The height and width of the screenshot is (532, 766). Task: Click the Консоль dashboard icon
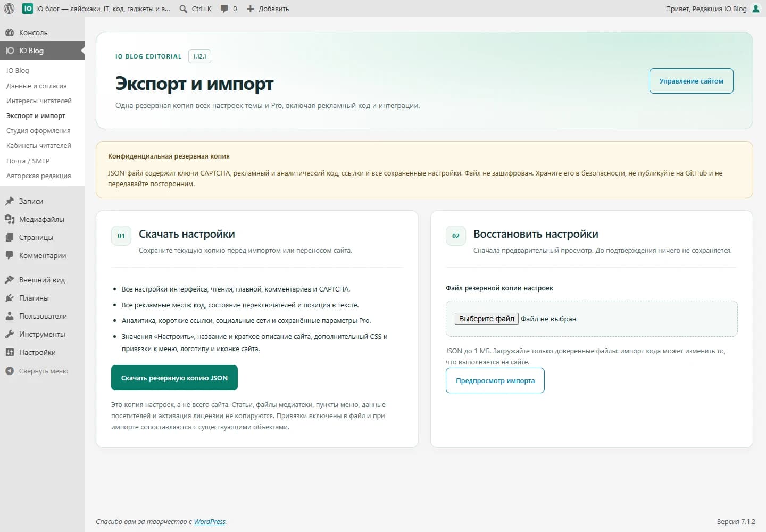(10, 32)
